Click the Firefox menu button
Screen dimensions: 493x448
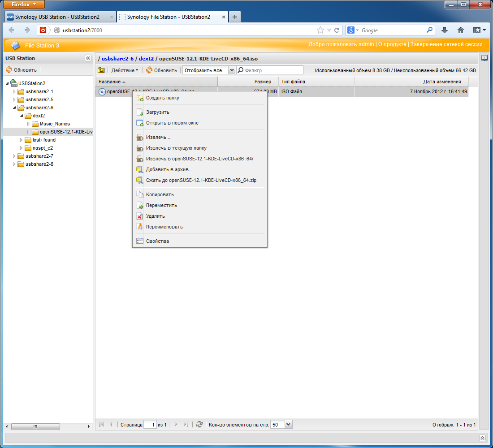[24, 4]
